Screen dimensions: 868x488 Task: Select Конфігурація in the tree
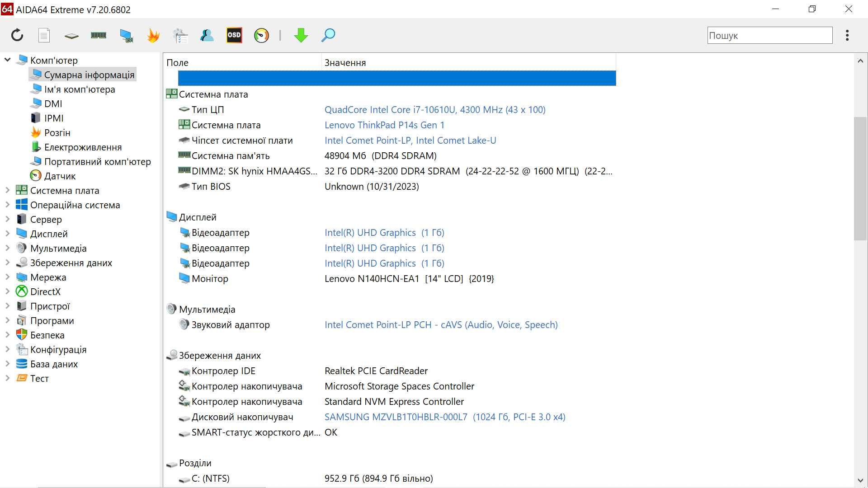(58, 350)
